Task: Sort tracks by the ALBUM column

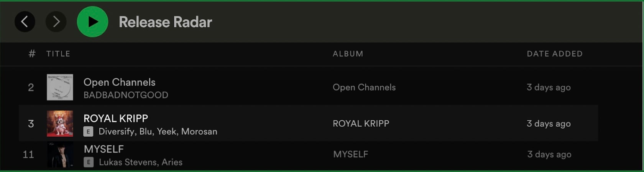Action: click(x=348, y=54)
